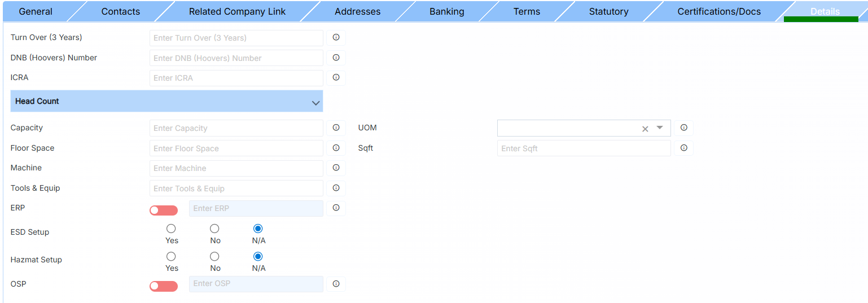This screenshot has width=868, height=303.
Task: Open the Certifications/Docs tab
Action: 718,11
